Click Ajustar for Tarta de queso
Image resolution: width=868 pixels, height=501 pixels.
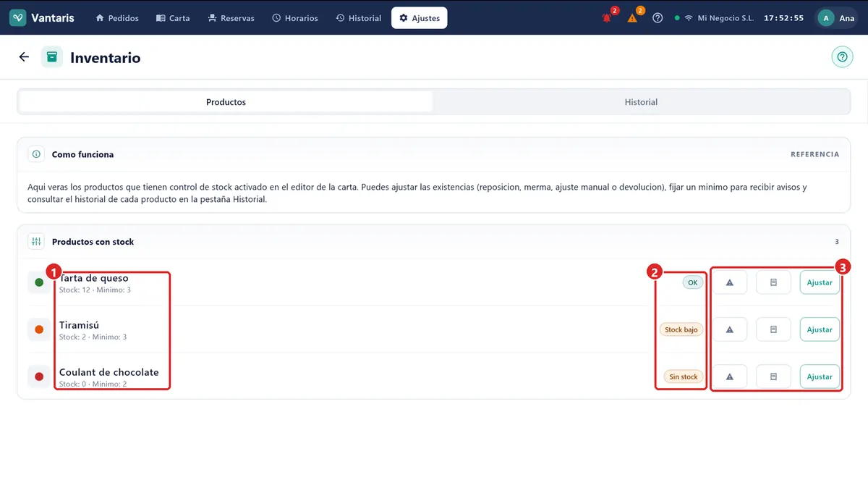coord(820,282)
